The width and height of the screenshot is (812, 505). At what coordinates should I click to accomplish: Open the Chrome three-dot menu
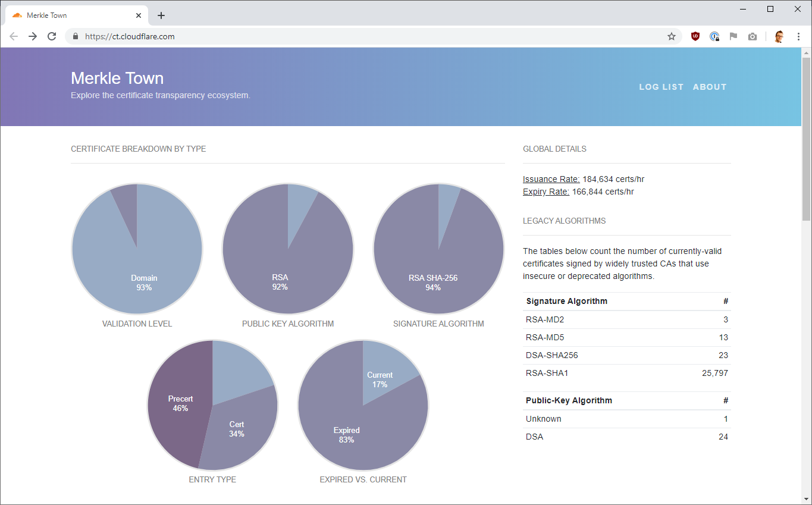[x=798, y=36]
